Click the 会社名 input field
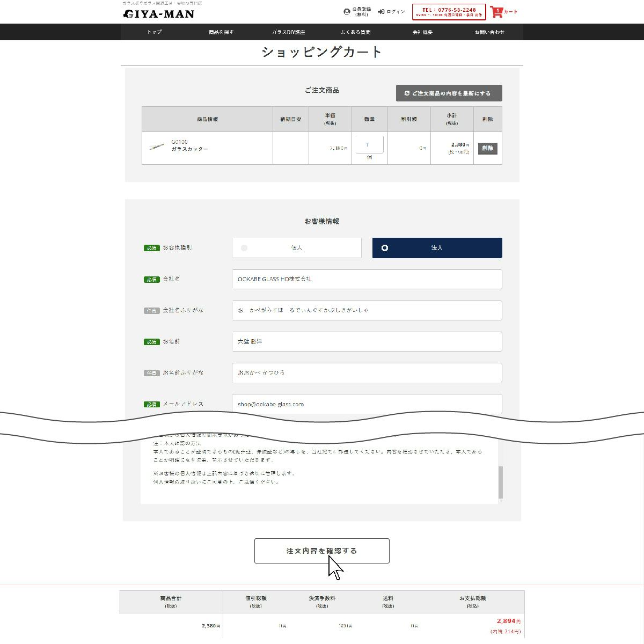The height and width of the screenshot is (644, 644). pyautogui.click(x=367, y=279)
